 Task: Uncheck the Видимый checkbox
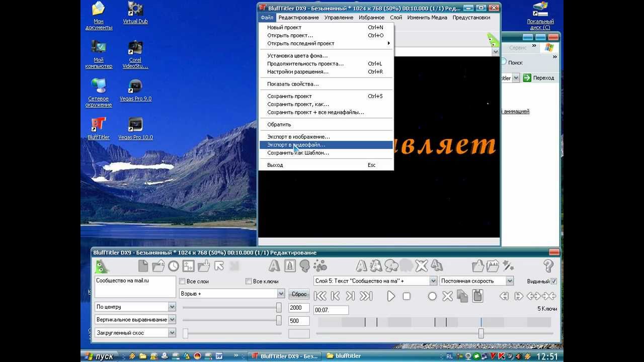click(x=554, y=281)
